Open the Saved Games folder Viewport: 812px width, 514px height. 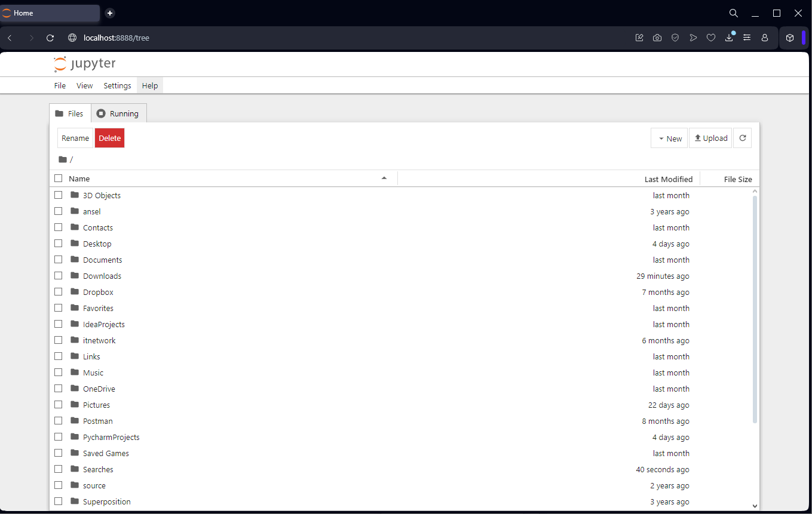pyautogui.click(x=106, y=453)
